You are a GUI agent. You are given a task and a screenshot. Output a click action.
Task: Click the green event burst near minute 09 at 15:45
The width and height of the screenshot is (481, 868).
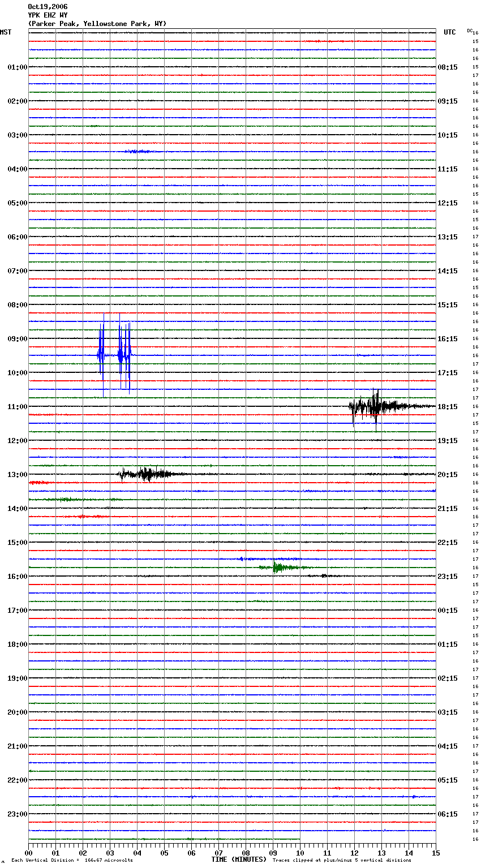[x=283, y=567]
